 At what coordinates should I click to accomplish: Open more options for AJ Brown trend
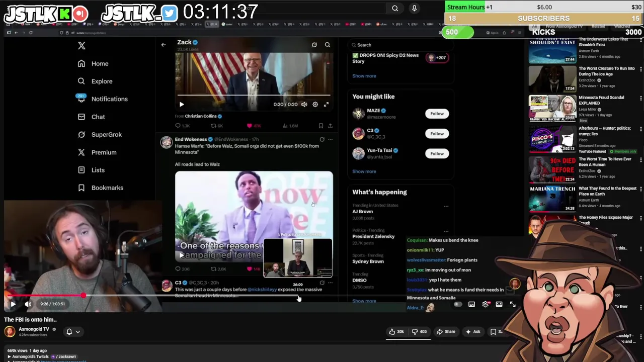446,206
